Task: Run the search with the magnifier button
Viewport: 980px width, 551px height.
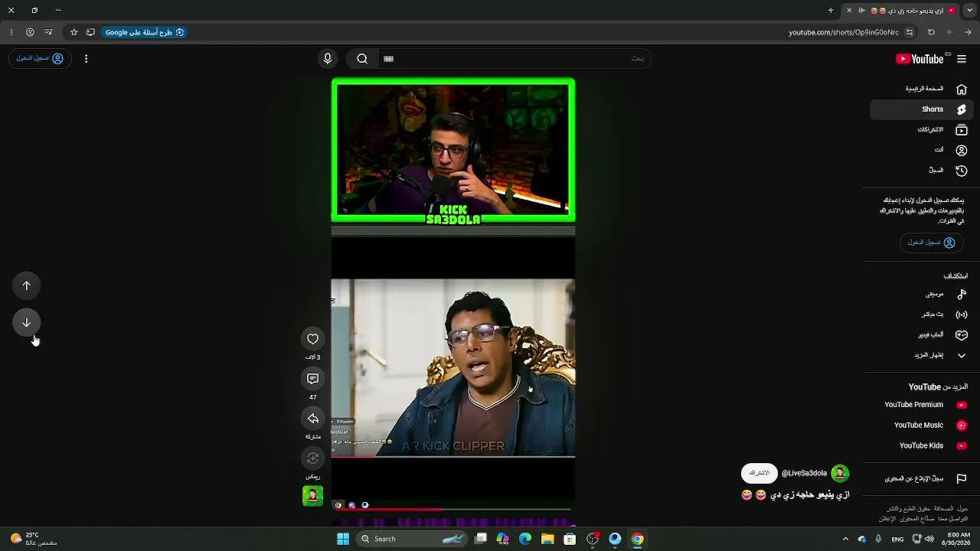Action: pos(362,59)
